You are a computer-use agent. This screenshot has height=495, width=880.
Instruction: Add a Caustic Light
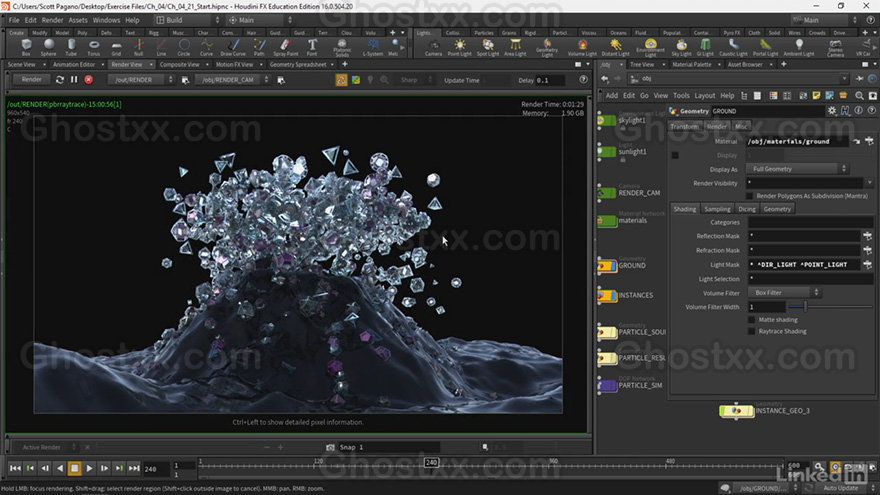(x=733, y=47)
